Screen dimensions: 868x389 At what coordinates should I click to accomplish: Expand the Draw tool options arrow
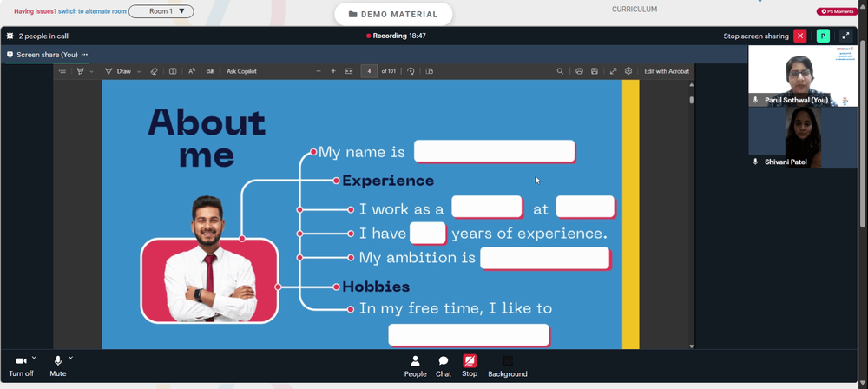point(139,71)
